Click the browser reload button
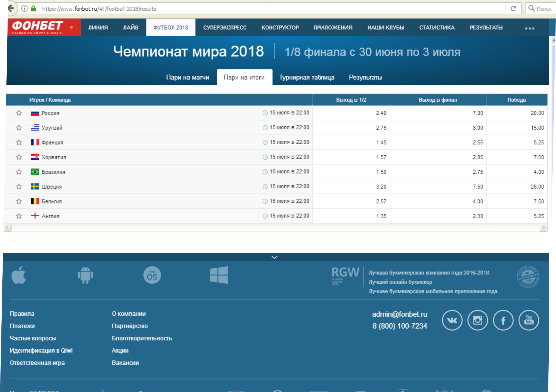Image resolution: width=556 pixels, height=392 pixels. (513, 9)
